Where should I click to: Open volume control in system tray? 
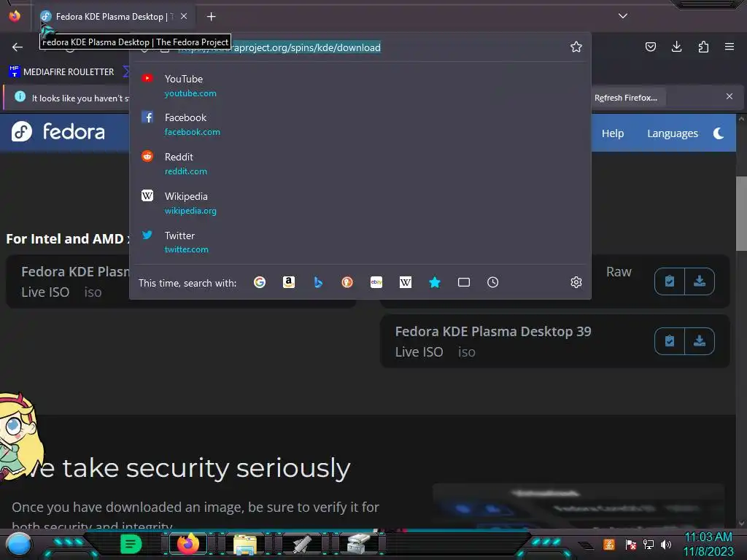point(666,544)
